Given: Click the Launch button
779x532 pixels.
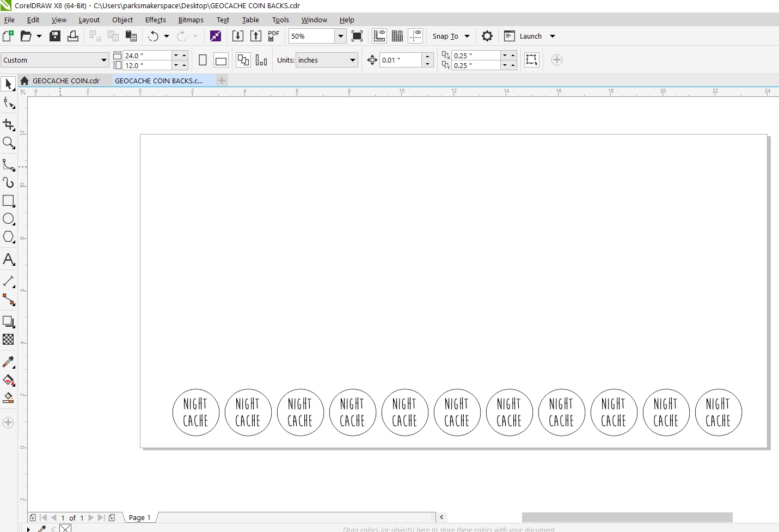Looking at the screenshot, I should tap(523, 36).
